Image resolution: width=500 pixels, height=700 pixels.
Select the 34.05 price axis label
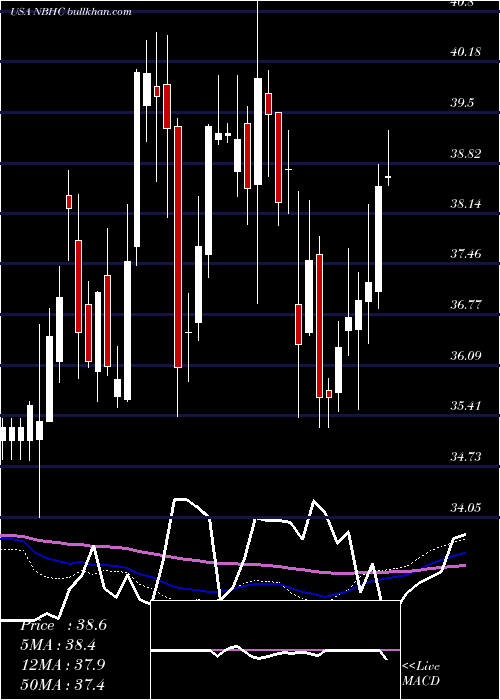click(466, 508)
